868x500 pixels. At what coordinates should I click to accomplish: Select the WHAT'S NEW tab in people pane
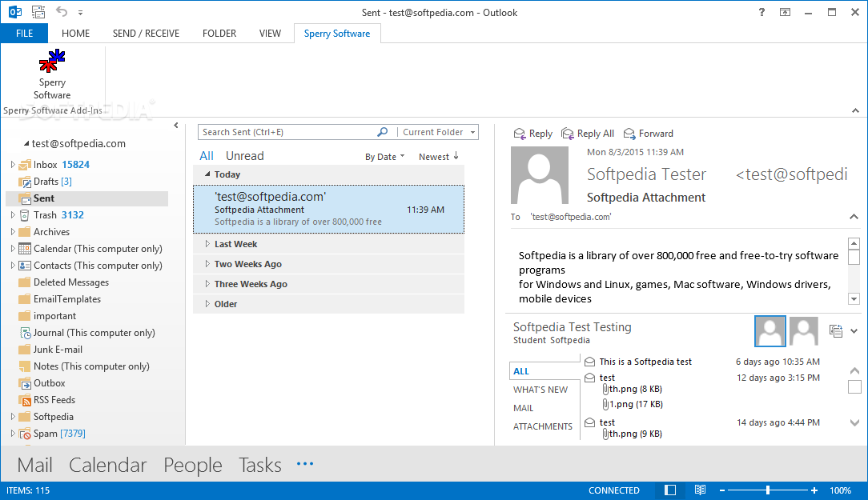(x=540, y=390)
